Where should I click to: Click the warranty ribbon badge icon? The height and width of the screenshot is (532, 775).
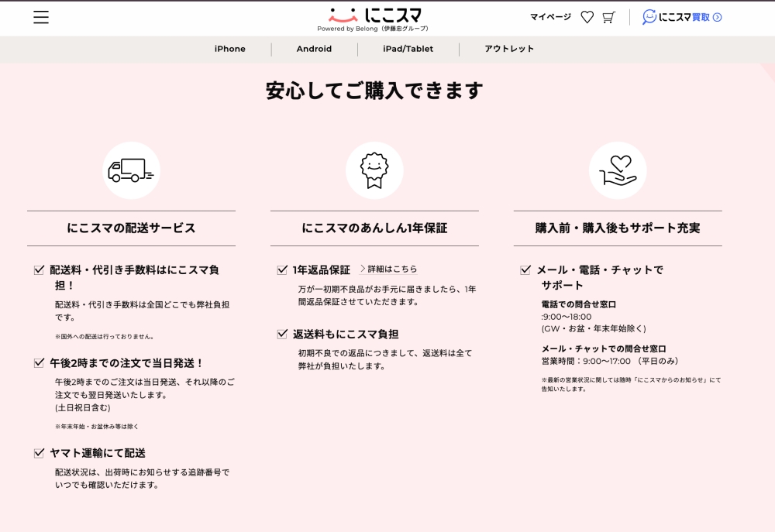pos(374,170)
